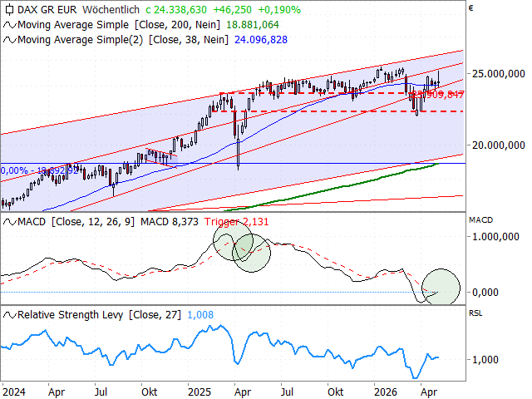Click the 25.000,000 price axis label
The height and width of the screenshot is (399, 532).
click(499, 74)
